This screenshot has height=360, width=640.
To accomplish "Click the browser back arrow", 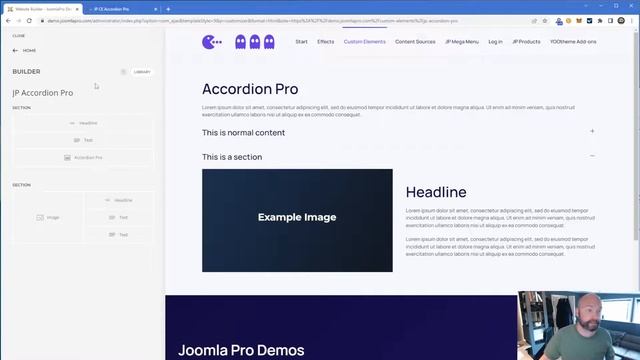I will pos(8,21).
